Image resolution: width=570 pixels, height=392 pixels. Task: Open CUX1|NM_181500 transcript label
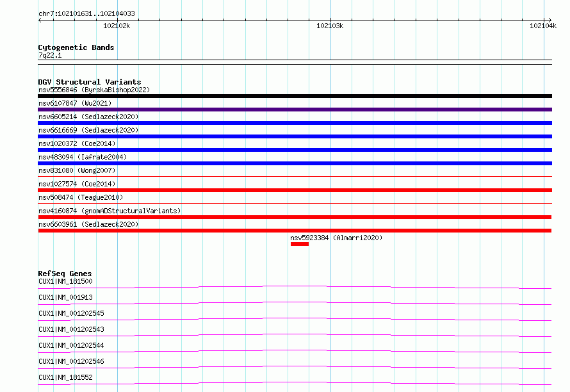(65, 281)
